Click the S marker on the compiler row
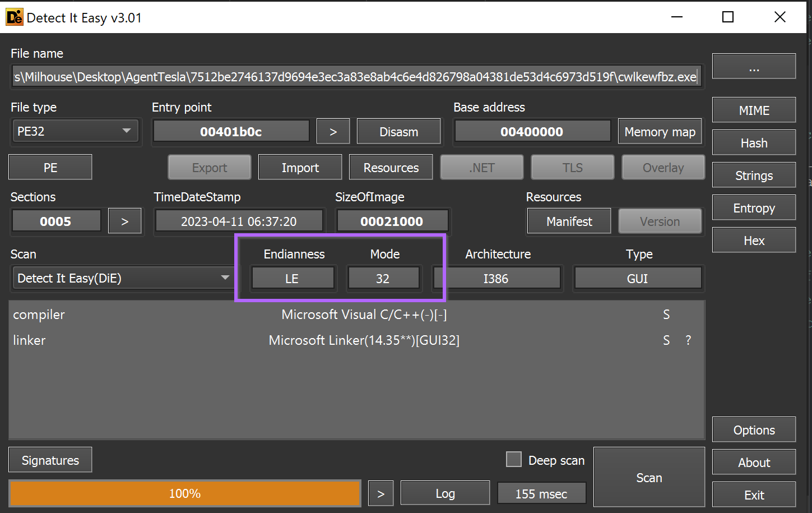The image size is (812, 513). click(x=666, y=315)
